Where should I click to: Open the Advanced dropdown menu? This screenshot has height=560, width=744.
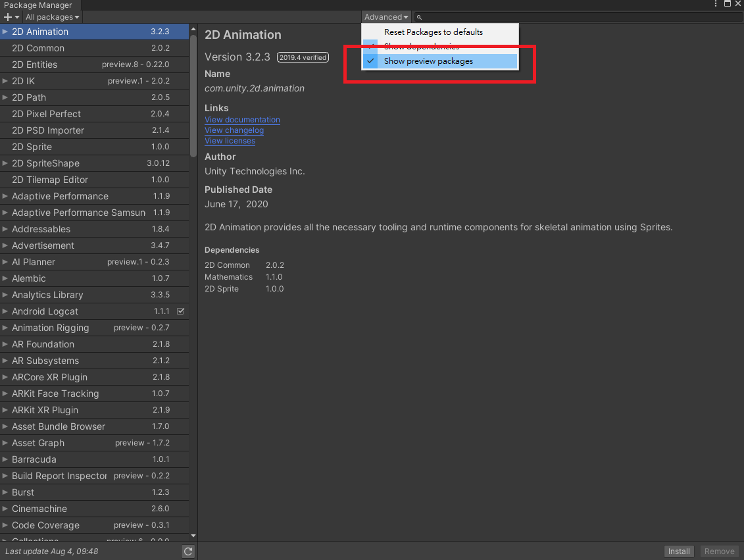[385, 17]
